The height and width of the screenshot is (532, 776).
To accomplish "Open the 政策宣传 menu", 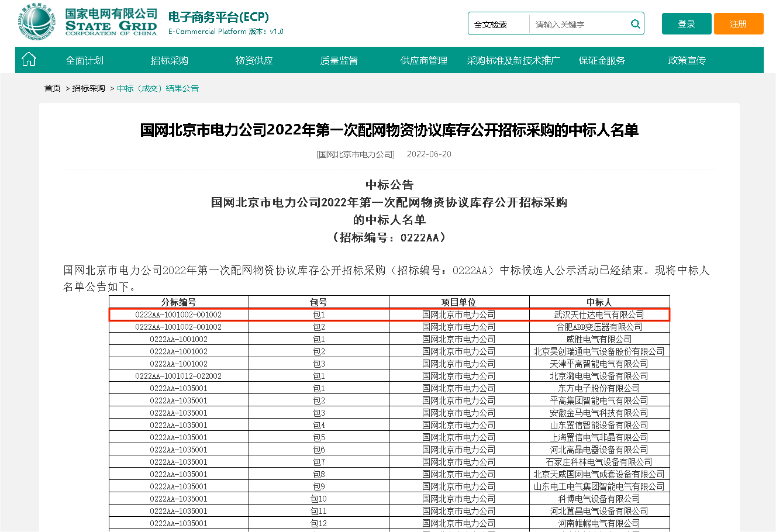I will 687,60.
